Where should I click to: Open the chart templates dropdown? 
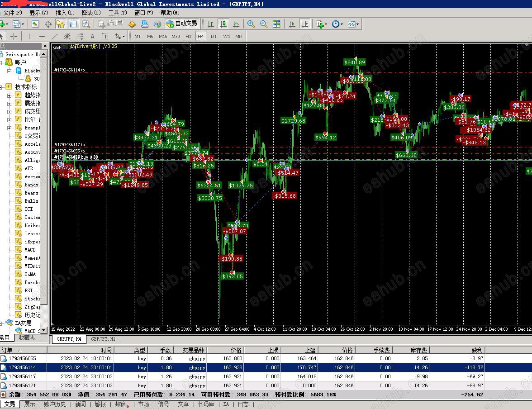353,24
